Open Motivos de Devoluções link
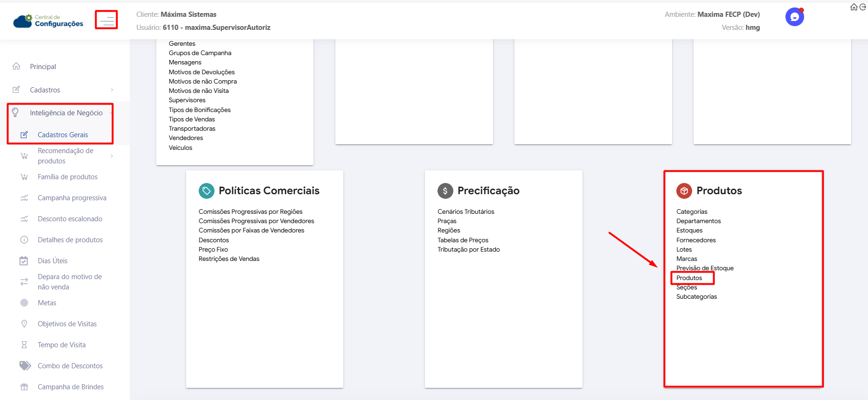Viewport: 868px width, 400px height. (x=201, y=72)
